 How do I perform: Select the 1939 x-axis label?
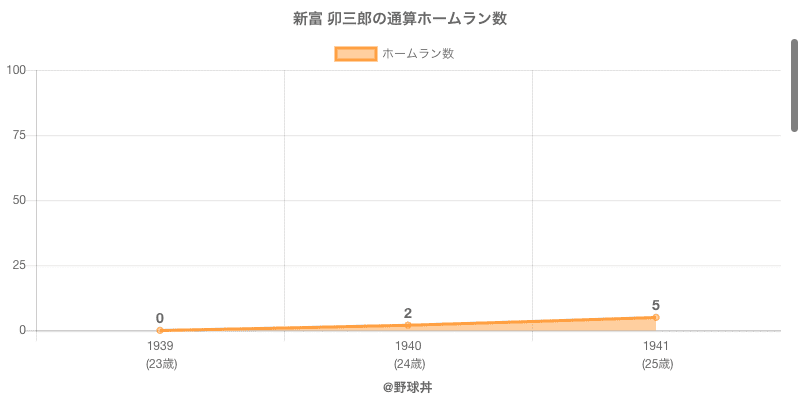tap(160, 346)
